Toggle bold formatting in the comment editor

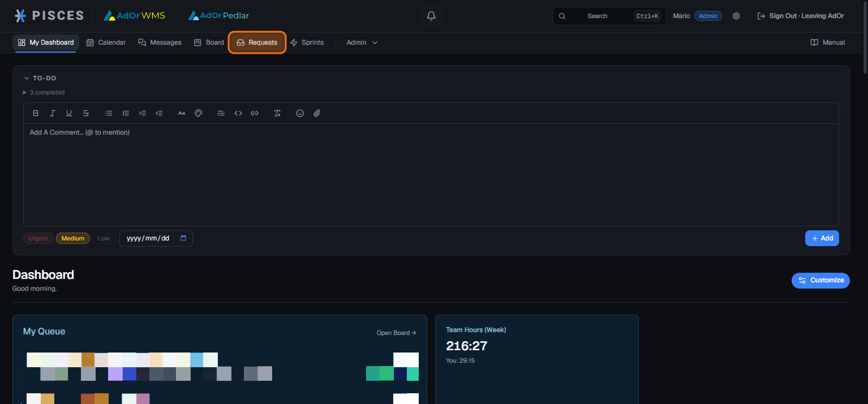36,113
